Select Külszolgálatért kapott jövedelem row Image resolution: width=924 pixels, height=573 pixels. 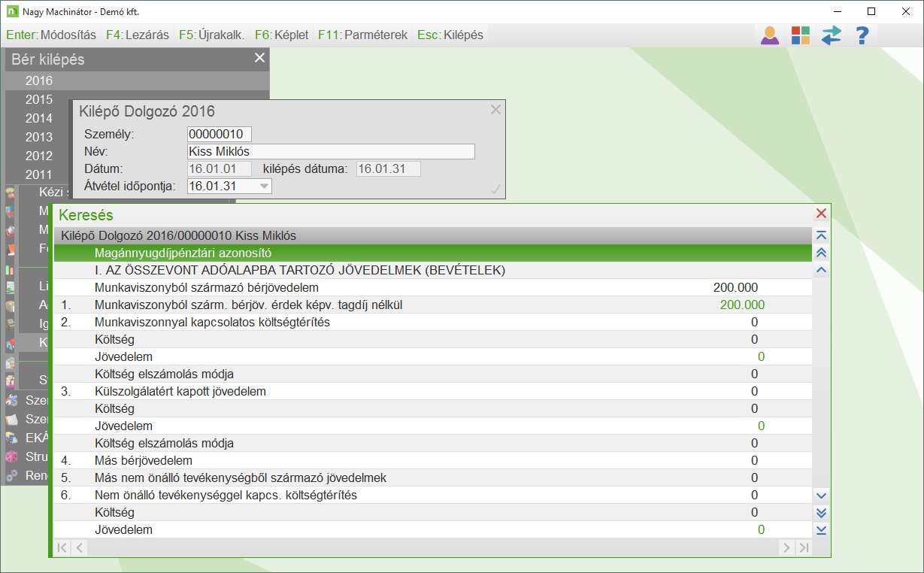click(x=433, y=391)
